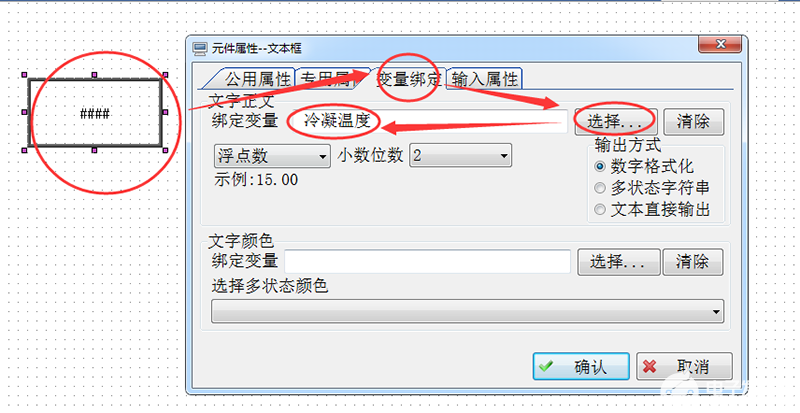The image size is (800, 413).
Task: Select the #### text box element on canvas
Action: click(x=95, y=113)
